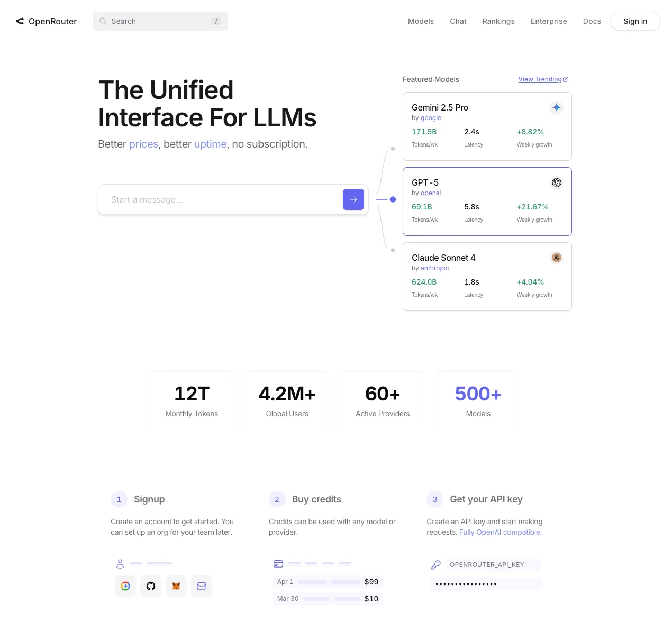The height and width of the screenshot is (631, 672).
Task: Open the Enterprise page
Action: [549, 21]
